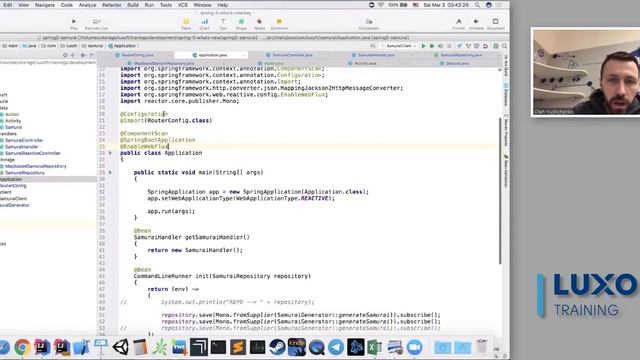Select SamuraiReactiveController in project tree

click(32, 153)
